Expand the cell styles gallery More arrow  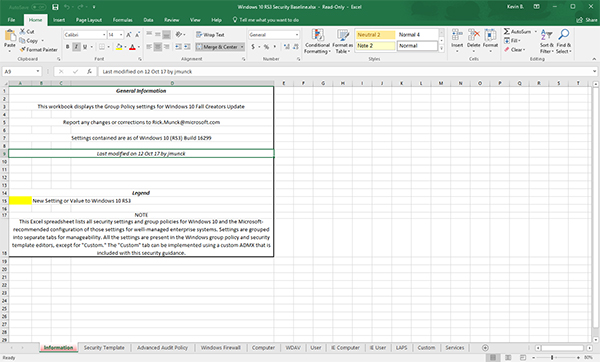click(x=442, y=49)
